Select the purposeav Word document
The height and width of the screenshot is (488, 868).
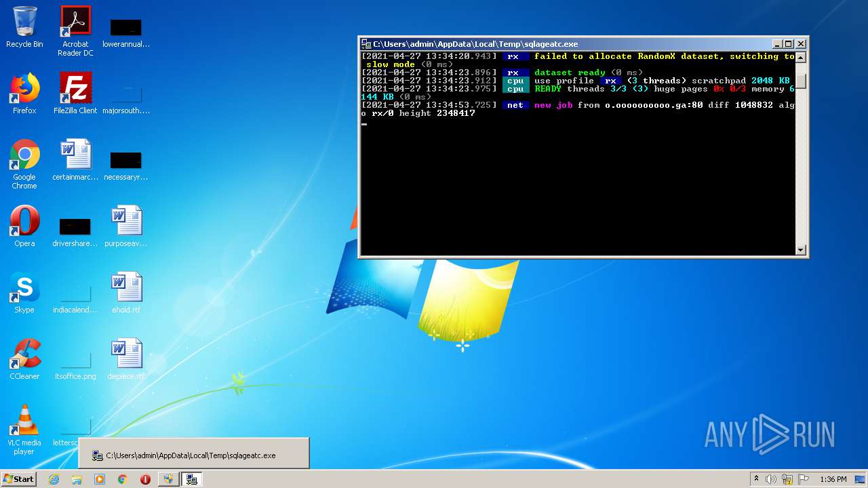[x=126, y=226]
